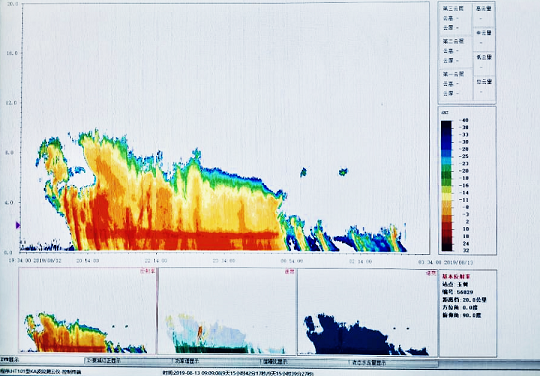Select the velocity thumbnail panel in bottom middle

coord(227,311)
